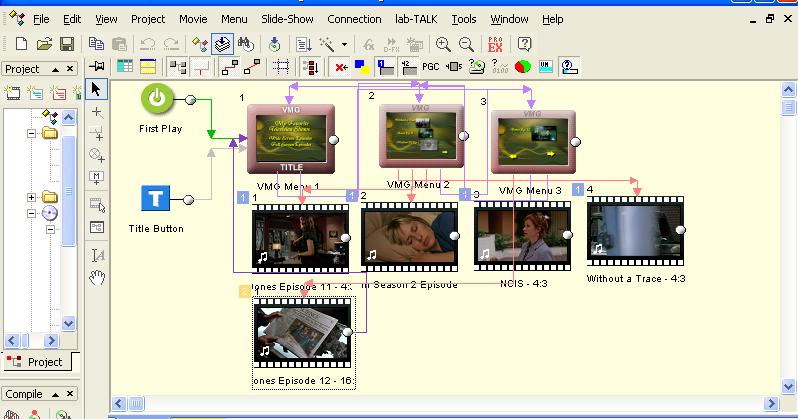798x419 pixels.
Task: Open the dropdown arrow next to magic wand
Action: [x=345, y=44]
